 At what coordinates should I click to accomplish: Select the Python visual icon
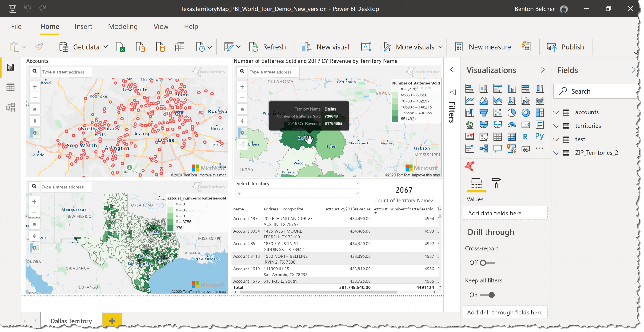tap(540, 137)
